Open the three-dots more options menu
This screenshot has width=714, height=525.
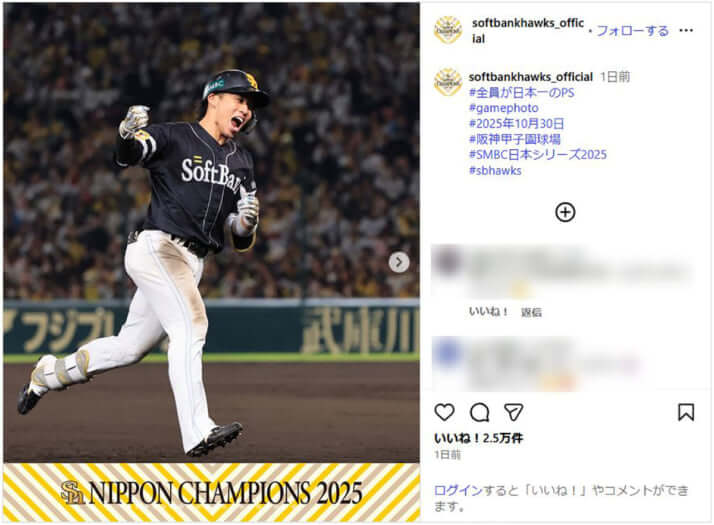pyautogui.click(x=686, y=31)
